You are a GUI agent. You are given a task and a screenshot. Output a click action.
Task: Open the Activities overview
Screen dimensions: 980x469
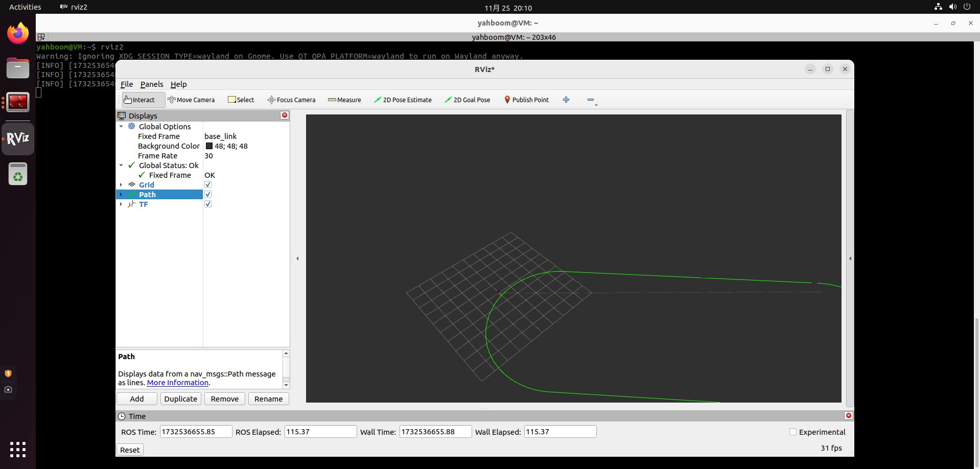pos(25,7)
